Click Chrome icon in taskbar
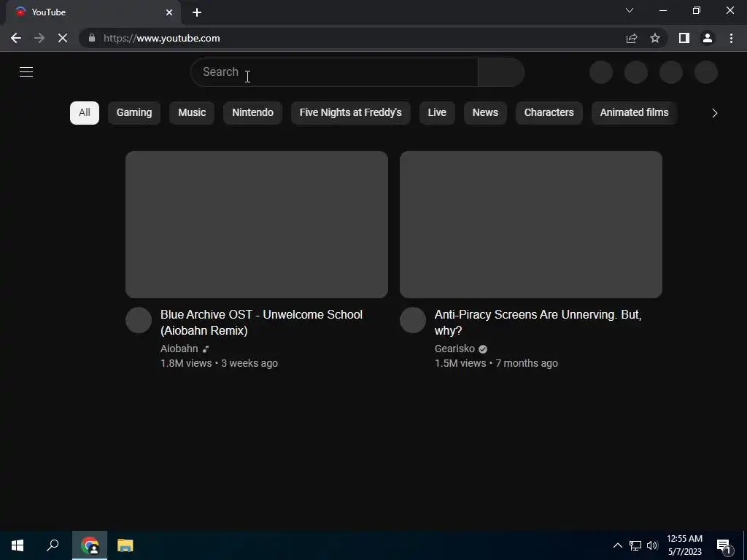Image resolution: width=747 pixels, height=560 pixels. 90,545
